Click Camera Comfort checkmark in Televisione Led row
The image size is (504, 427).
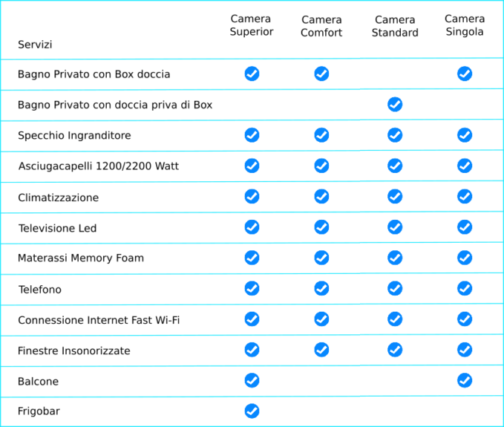tap(321, 227)
